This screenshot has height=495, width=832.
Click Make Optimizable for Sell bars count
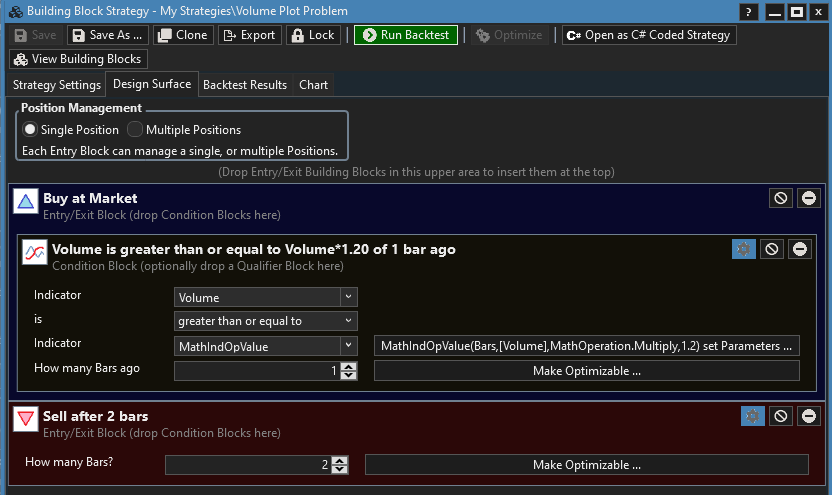pos(586,465)
